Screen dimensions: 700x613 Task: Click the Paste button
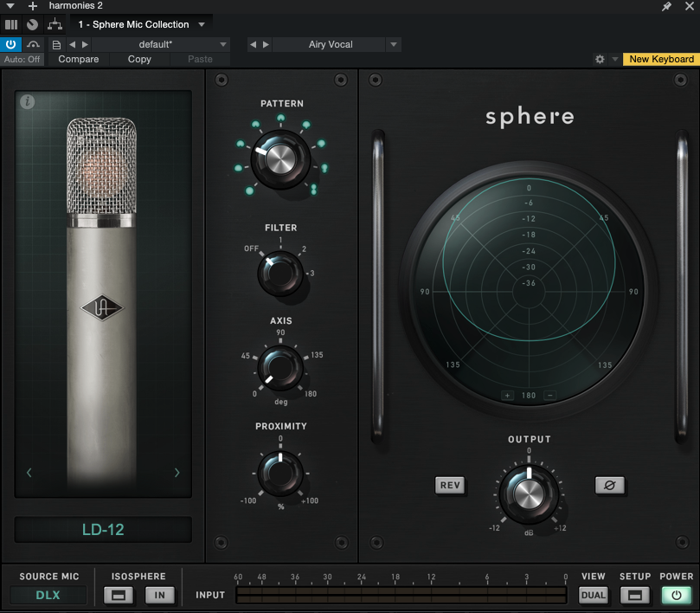tap(200, 59)
